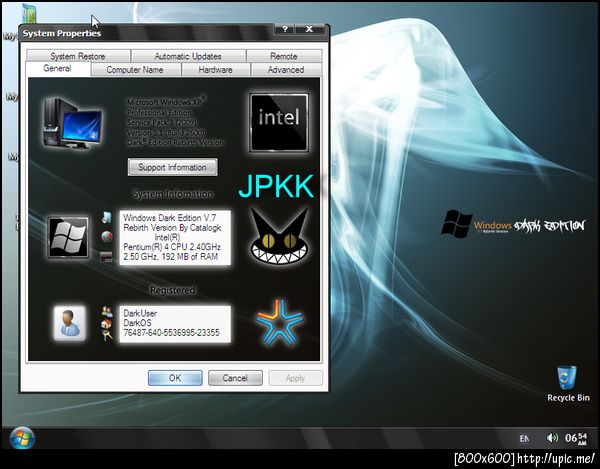Image resolution: width=600 pixels, height=469 pixels.
Task: Click the Intel logo badge
Action: tap(279, 122)
